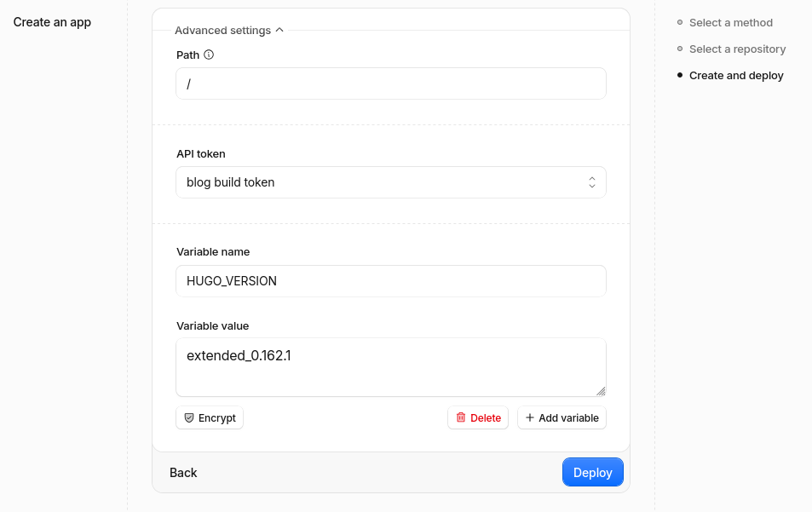The height and width of the screenshot is (512, 812).
Task: Select the Select a method step
Action: tap(731, 23)
